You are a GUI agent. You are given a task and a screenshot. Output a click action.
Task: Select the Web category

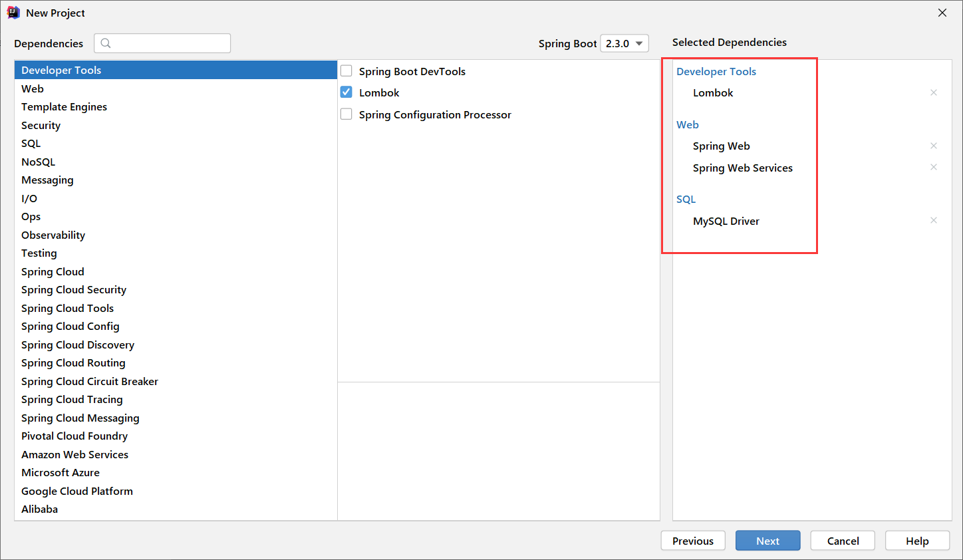(176, 88)
